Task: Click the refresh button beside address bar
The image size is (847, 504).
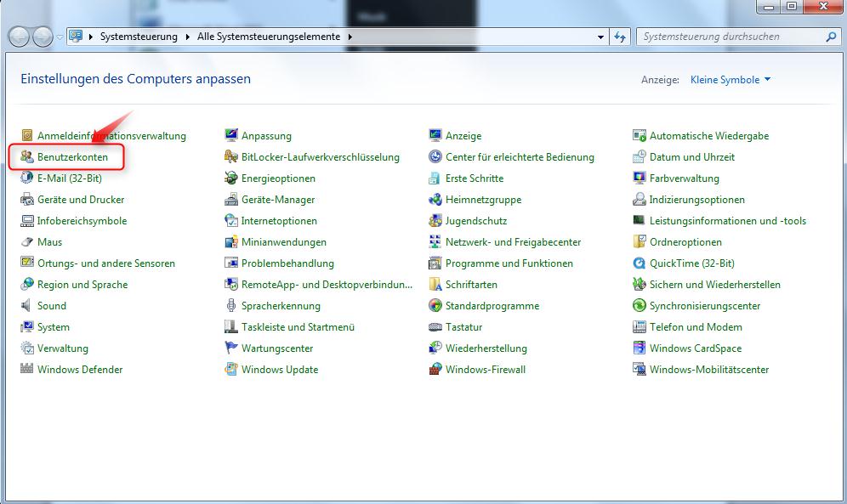Action: [621, 37]
